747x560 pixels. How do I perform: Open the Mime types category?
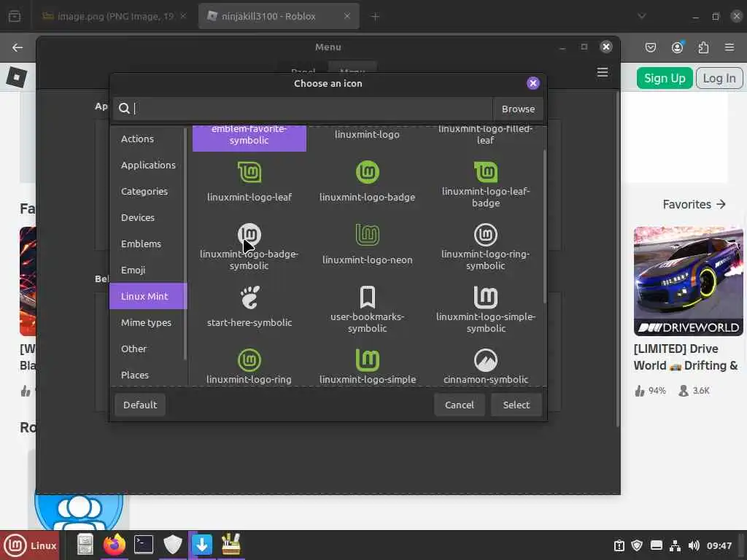[148, 322]
